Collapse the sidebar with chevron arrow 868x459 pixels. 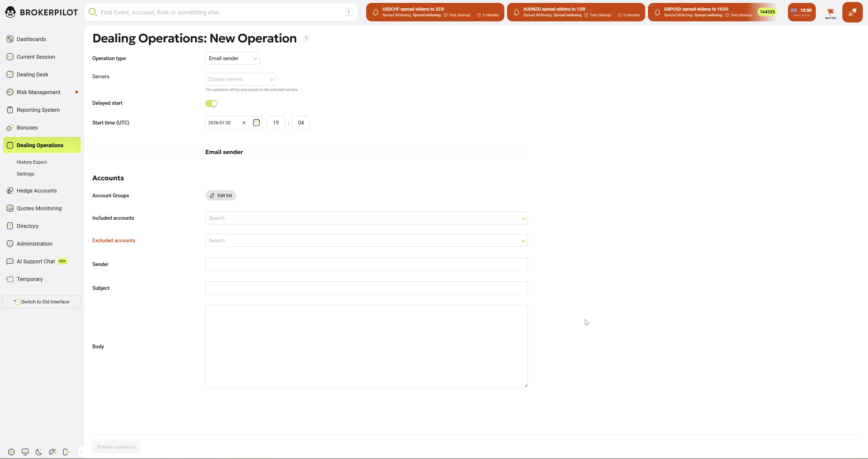point(81,452)
